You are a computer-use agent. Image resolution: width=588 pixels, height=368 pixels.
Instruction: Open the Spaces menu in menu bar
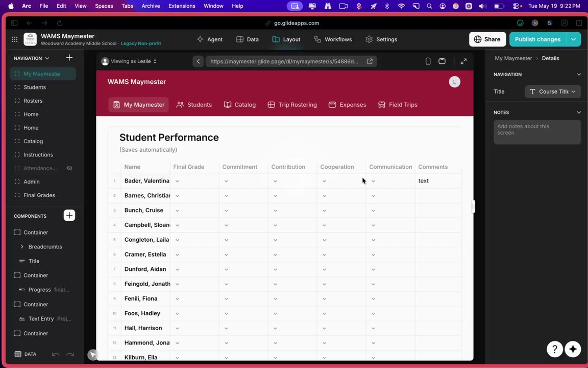click(104, 6)
